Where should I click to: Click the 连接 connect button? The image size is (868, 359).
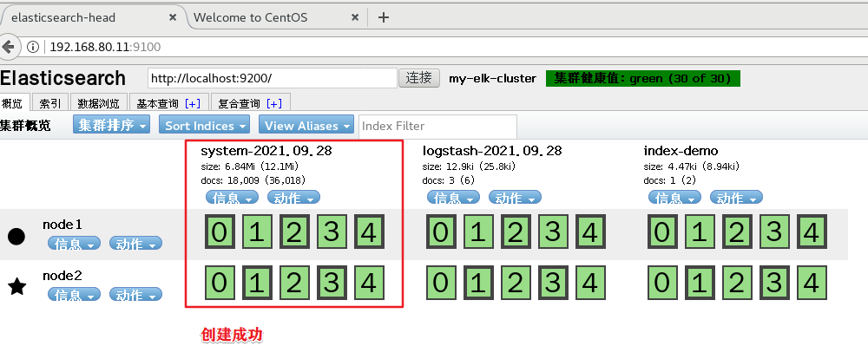pos(419,78)
